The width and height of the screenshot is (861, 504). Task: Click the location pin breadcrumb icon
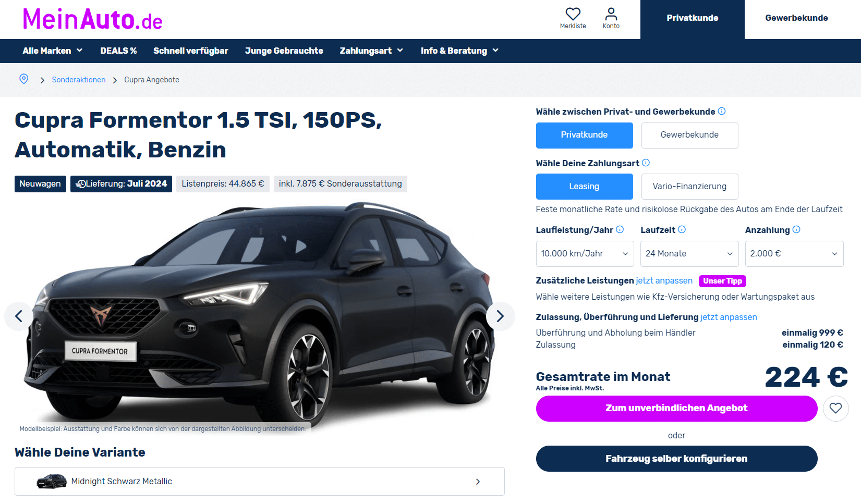[24, 79]
